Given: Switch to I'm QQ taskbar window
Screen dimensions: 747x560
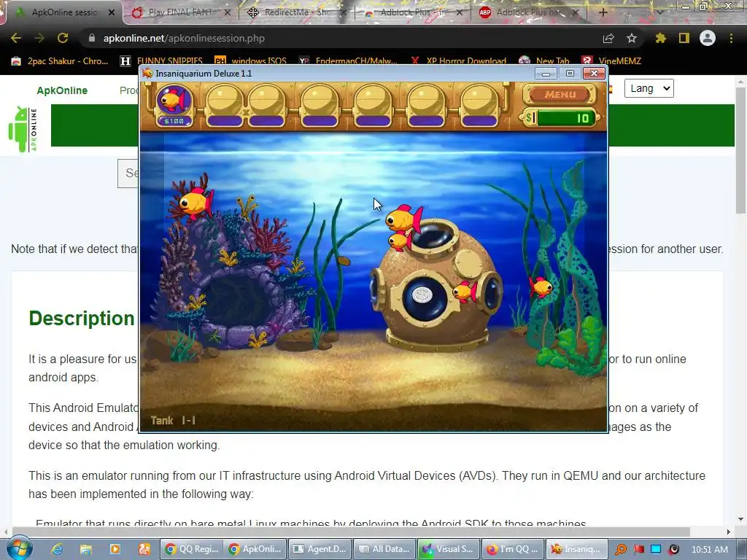Looking at the screenshot, I should 513,549.
